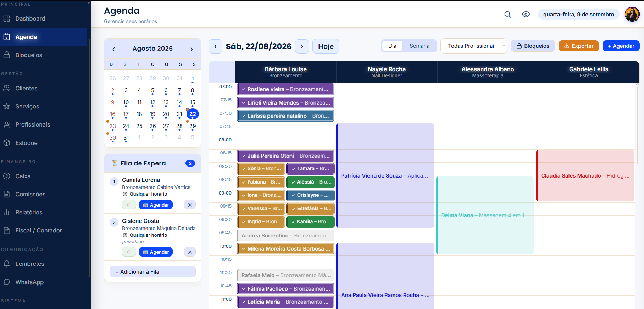Viewport: 644px width, 309px height.
Task: Click the Relatórios chart icon
Action: 7,212
